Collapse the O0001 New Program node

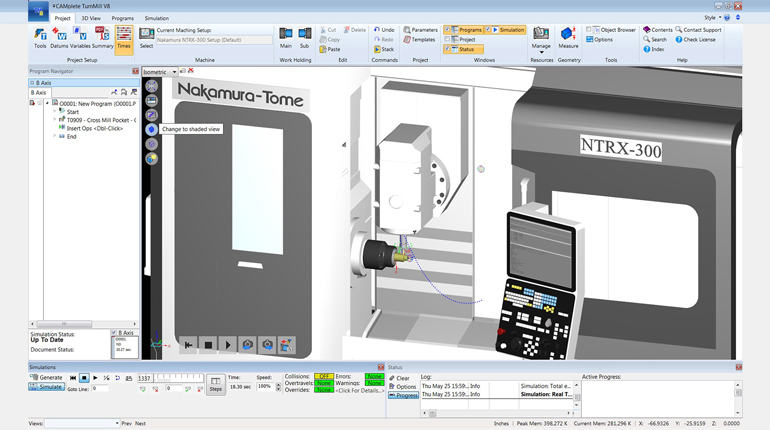click(48, 103)
